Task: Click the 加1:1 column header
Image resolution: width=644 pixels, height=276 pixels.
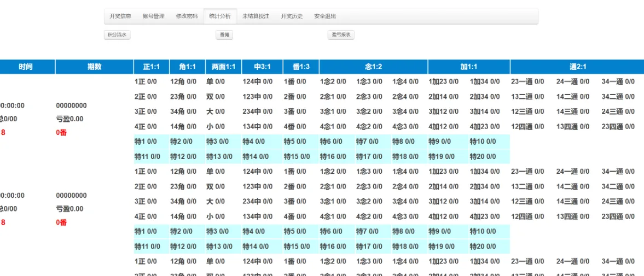Action: tap(469, 67)
